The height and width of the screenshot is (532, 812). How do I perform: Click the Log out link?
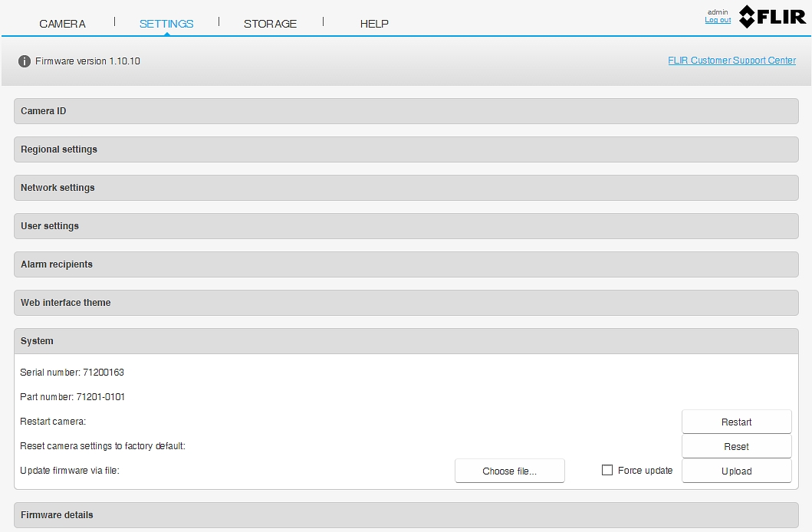(x=718, y=20)
